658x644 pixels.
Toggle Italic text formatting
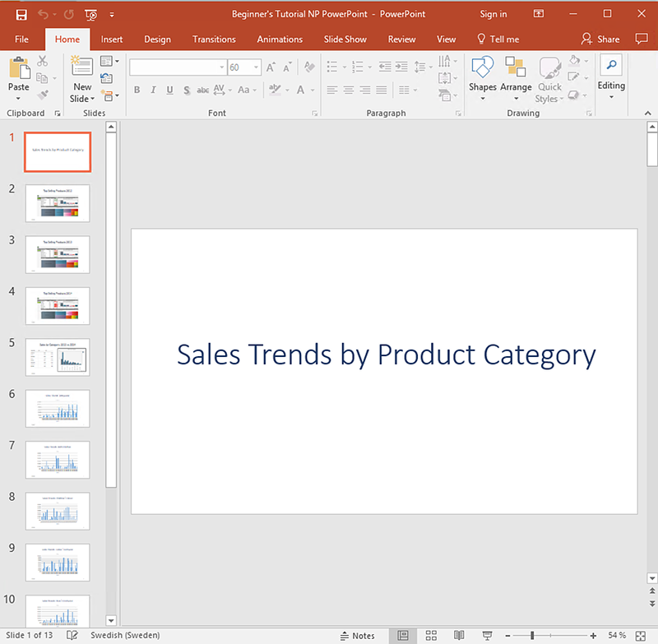coord(153,90)
